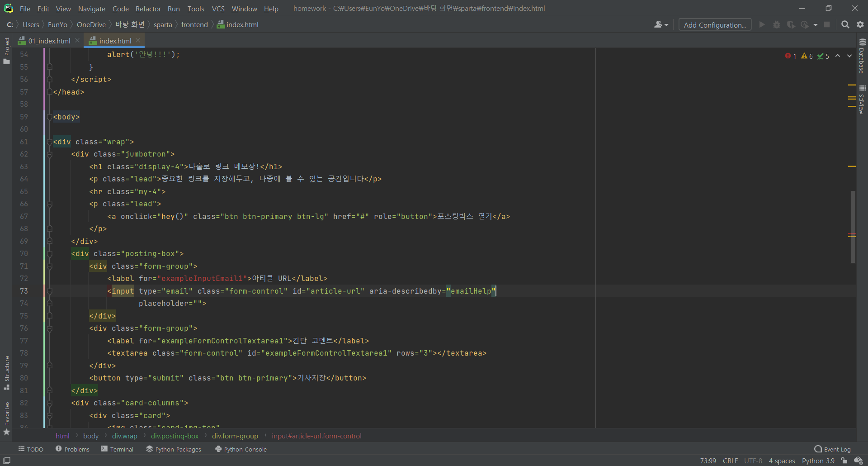Click the green typo indicator showing 5
Screen dimensions: 868x466
(823, 56)
